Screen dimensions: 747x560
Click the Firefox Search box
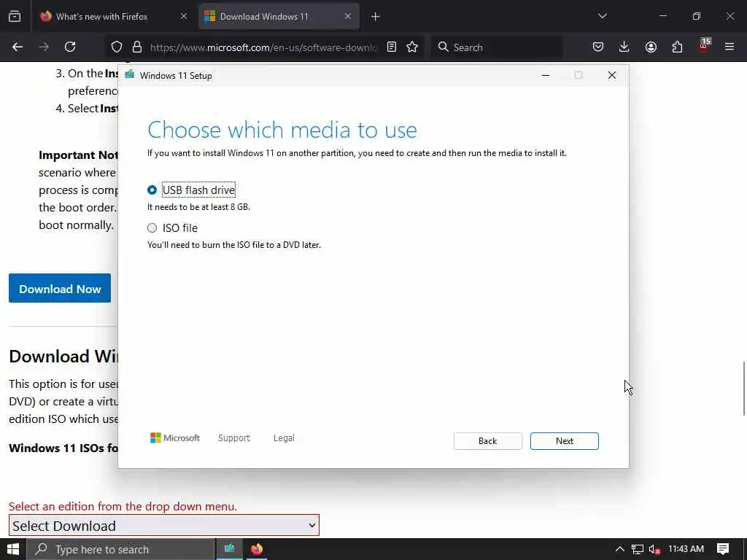click(498, 47)
